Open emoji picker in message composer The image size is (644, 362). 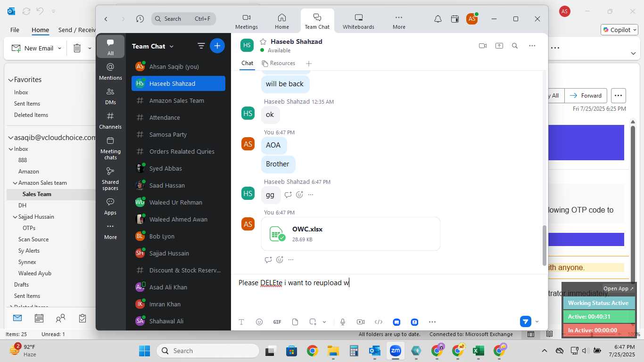click(259, 322)
